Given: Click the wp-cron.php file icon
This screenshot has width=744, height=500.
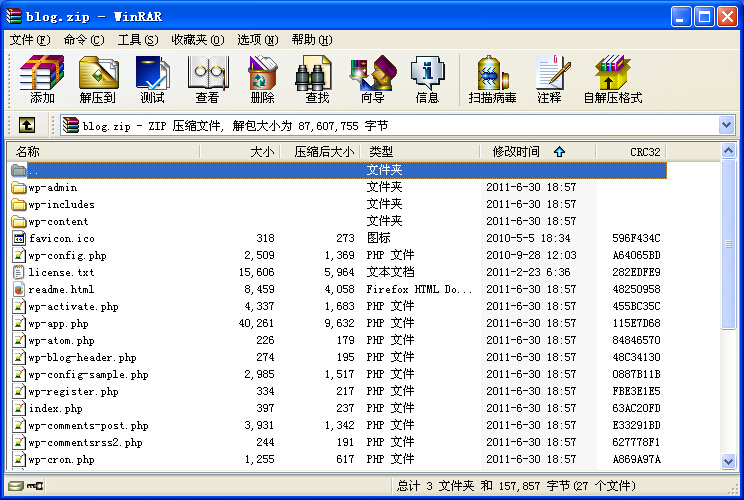Looking at the screenshot, I should pos(19,460).
